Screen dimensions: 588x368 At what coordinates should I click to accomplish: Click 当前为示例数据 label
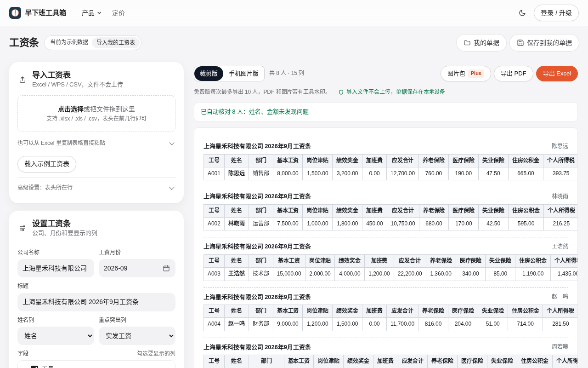pyautogui.click(x=69, y=42)
